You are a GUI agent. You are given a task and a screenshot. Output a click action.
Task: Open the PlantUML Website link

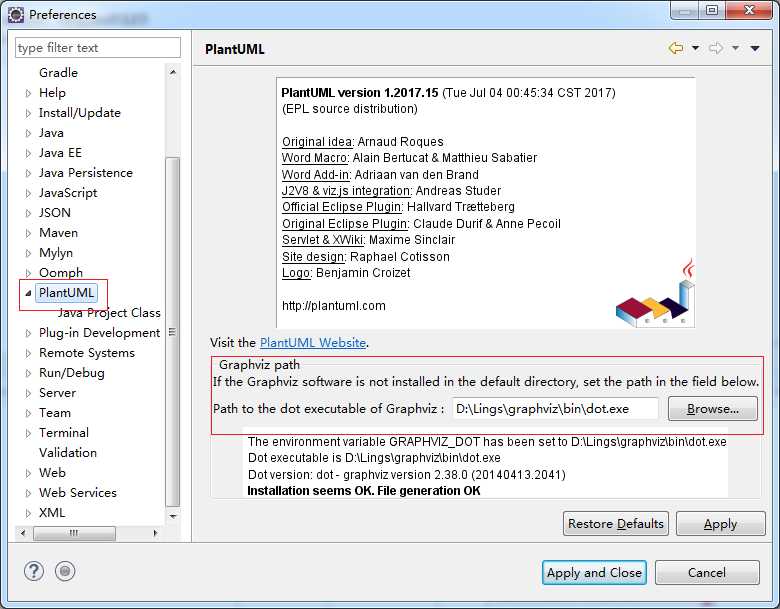pyautogui.click(x=313, y=343)
